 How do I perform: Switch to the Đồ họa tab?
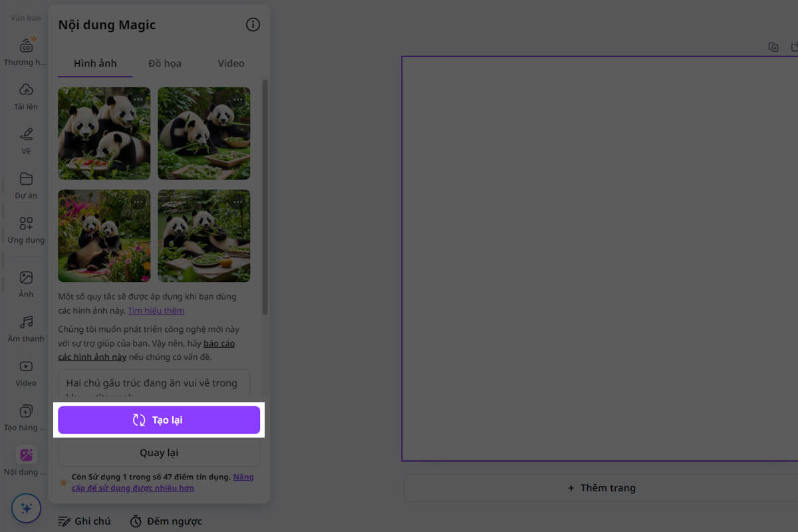164,64
